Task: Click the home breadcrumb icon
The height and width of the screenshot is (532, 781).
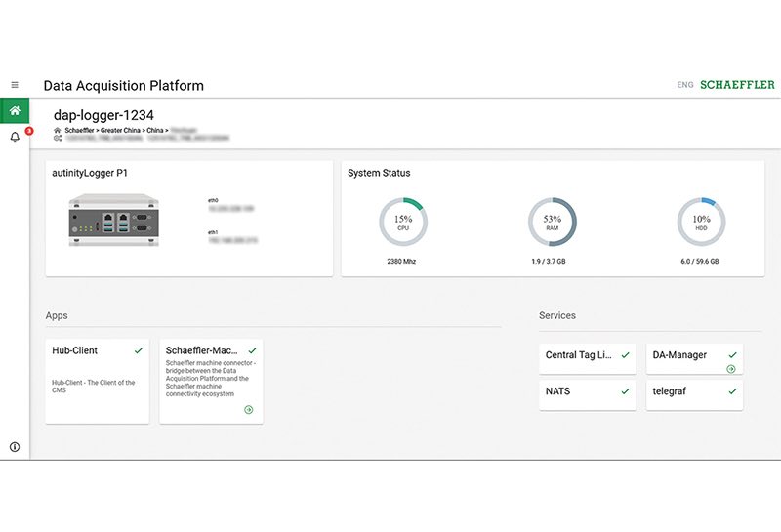Action: click(x=57, y=130)
